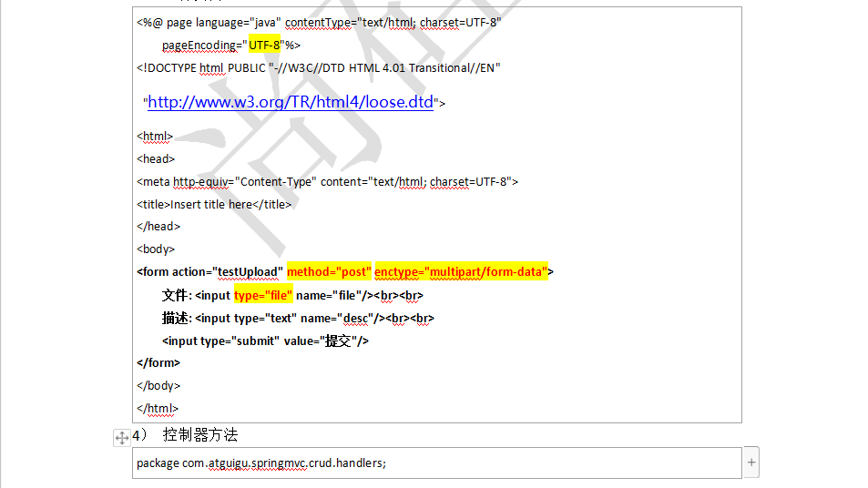Click the opening <head> tag

(156, 158)
